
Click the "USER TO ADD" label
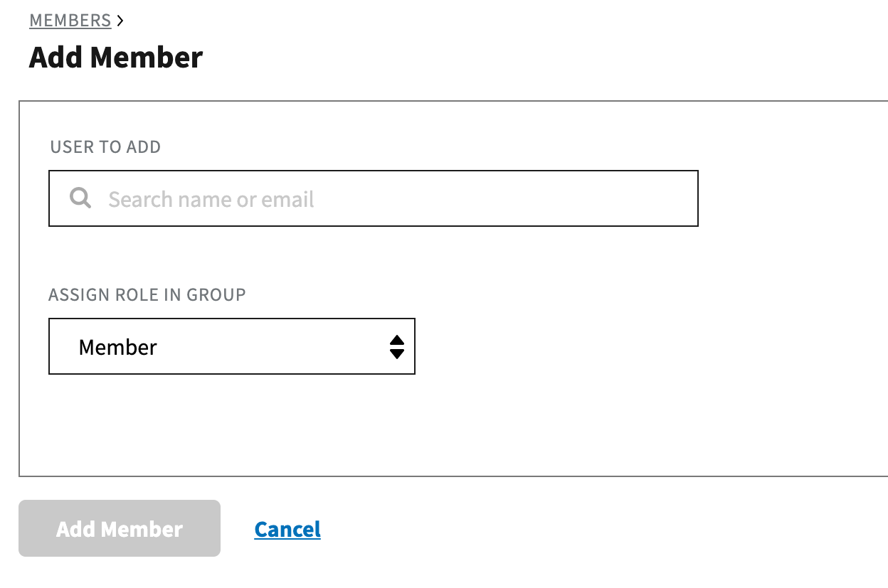coord(105,147)
